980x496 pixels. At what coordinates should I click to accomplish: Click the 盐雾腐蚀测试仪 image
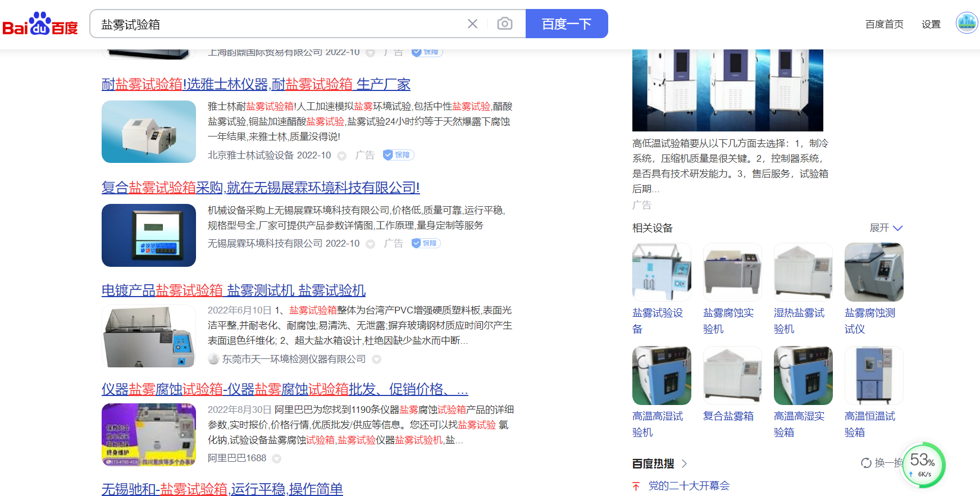pyautogui.click(x=874, y=272)
